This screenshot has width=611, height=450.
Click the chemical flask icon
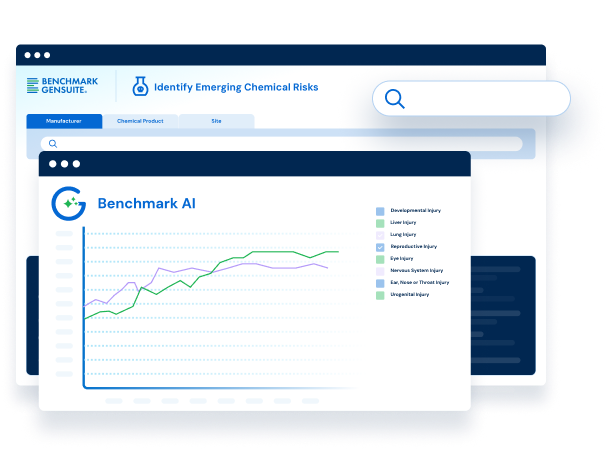[140, 86]
